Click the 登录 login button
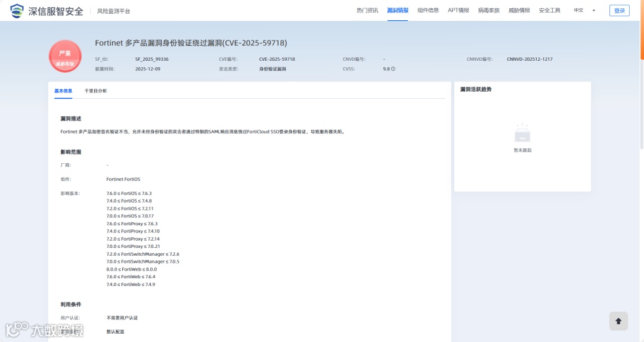The image size is (644, 342). pos(620,11)
